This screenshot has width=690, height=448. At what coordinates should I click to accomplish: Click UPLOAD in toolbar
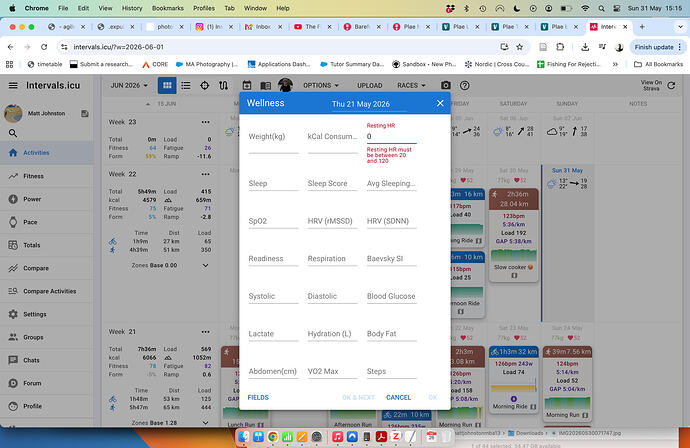pos(370,85)
